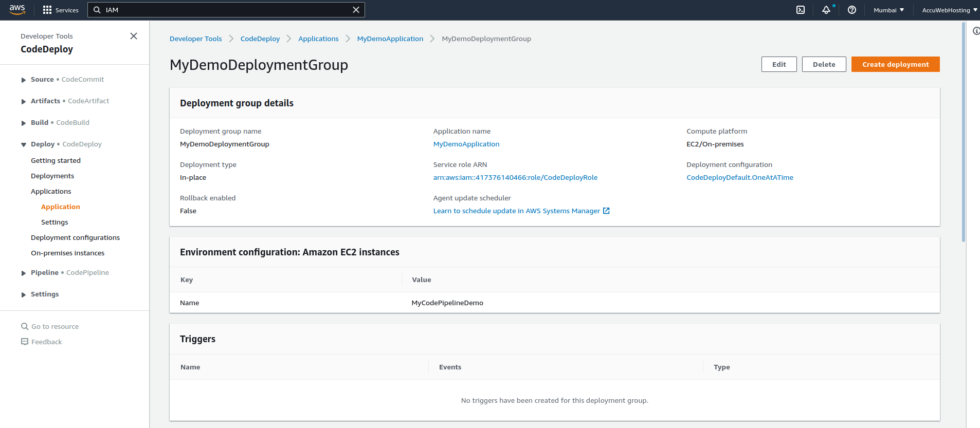Open the CodeDeployRole service role ARN
980x428 pixels.
515,177
